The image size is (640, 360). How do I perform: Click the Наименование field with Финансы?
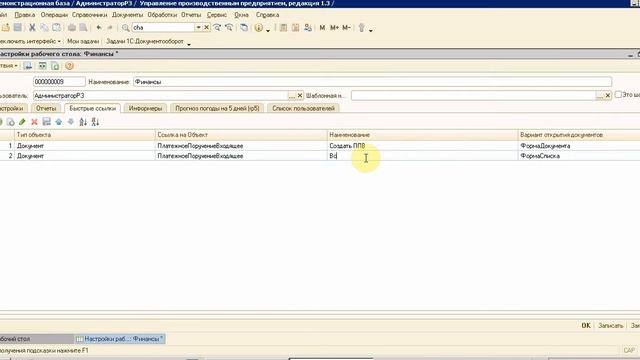[x=372, y=82]
